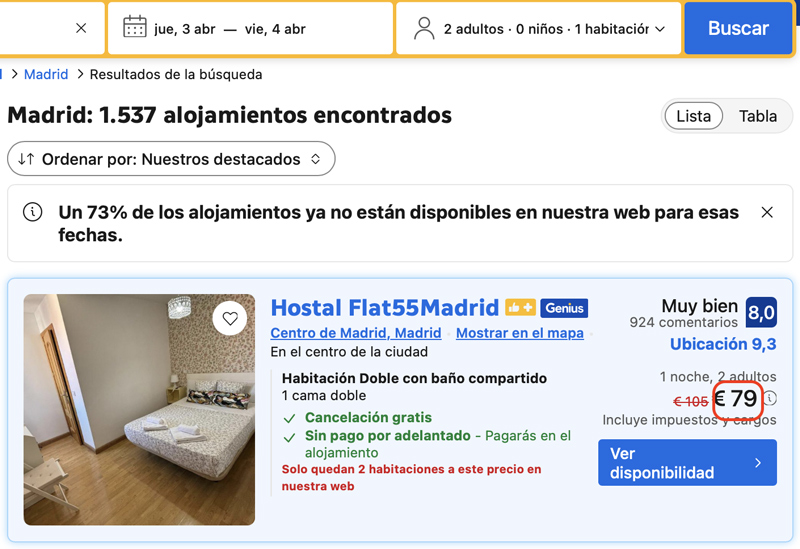Switch to the Lista view

click(x=693, y=116)
